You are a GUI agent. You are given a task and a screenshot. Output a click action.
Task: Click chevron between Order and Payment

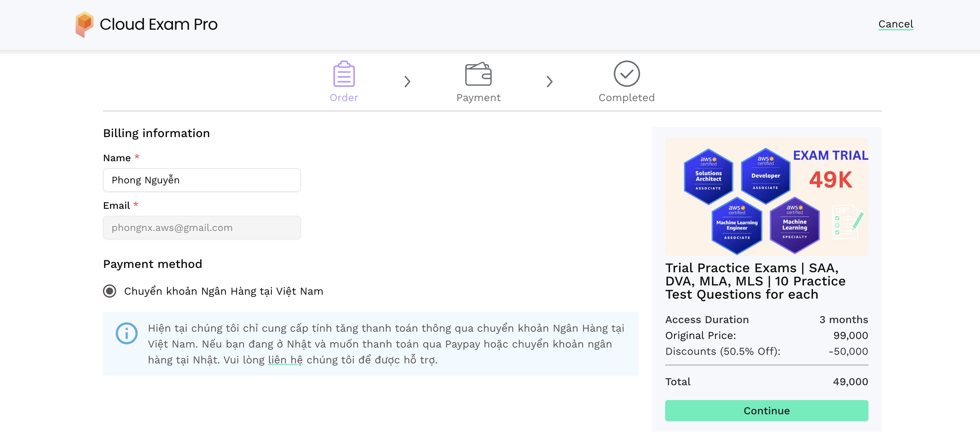click(x=407, y=82)
